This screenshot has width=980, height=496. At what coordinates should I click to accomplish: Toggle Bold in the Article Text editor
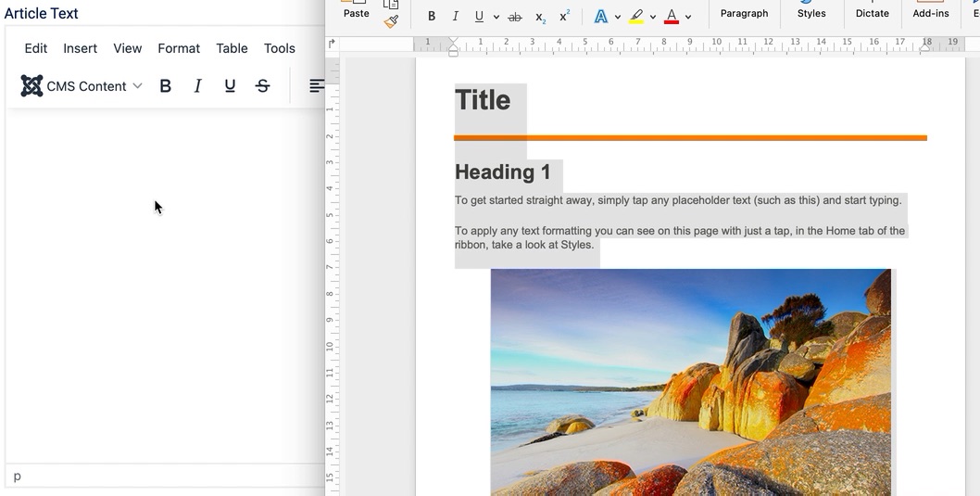pyautogui.click(x=166, y=86)
